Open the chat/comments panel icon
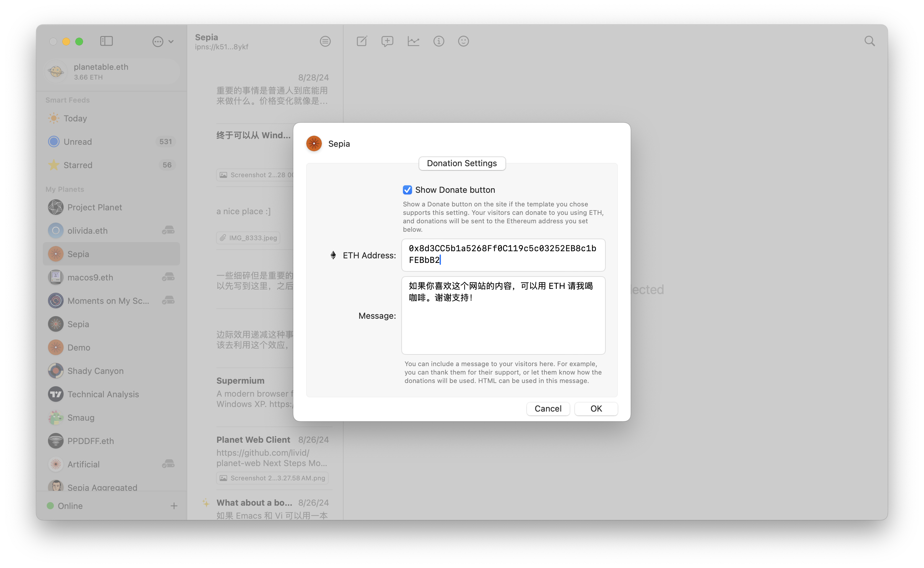Image resolution: width=924 pixels, height=568 pixels. tap(387, 42)
